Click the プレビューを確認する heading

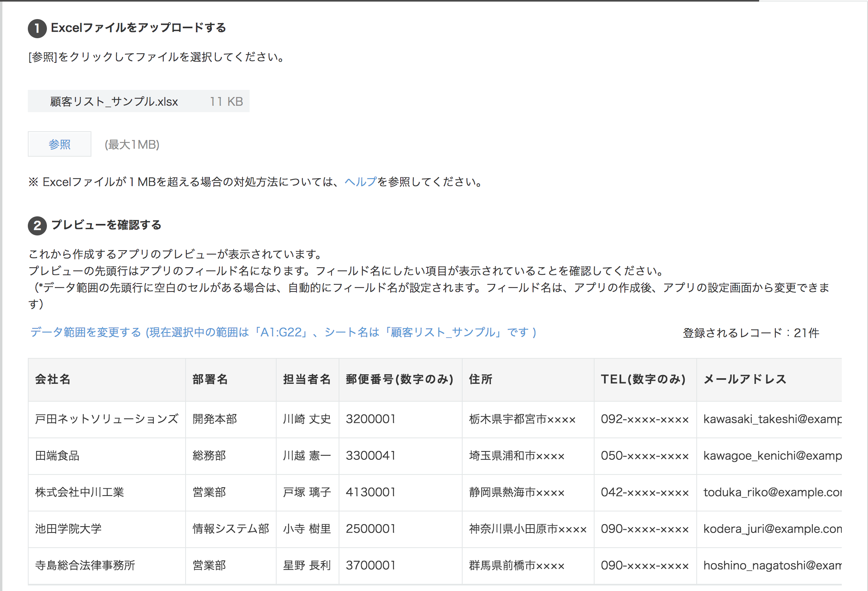pos(106,225)
